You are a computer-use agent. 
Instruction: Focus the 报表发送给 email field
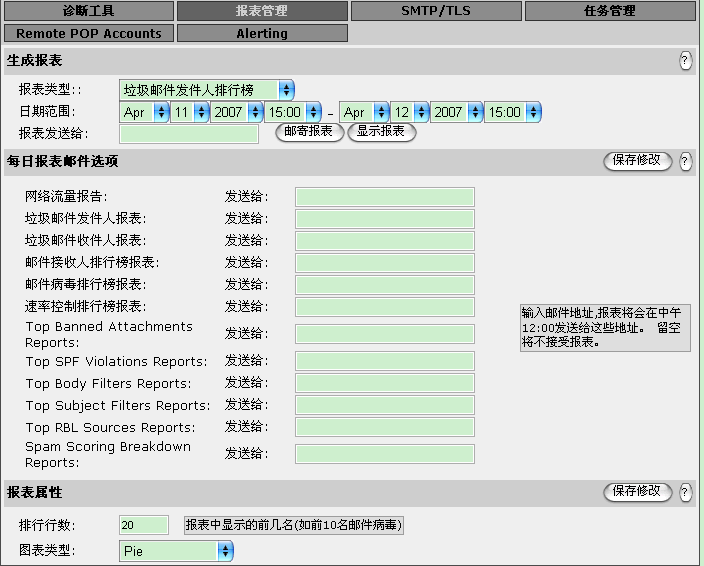188,133
